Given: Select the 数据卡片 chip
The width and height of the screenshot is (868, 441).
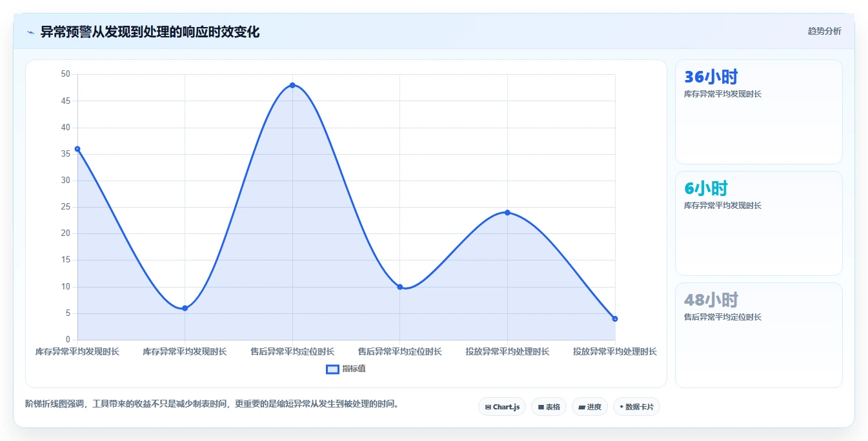Looking at the screenshot, I should point(636,407).
